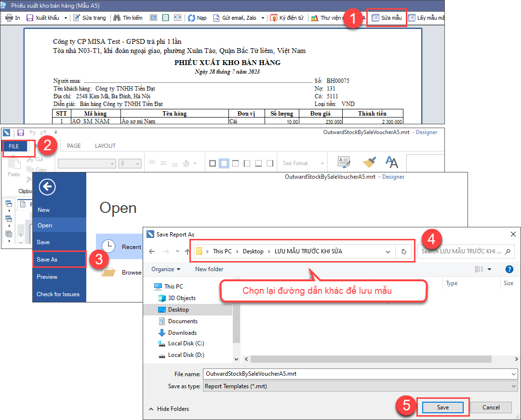Click the back arrow in the File menu
Image resolution: width=521 pixels, height=420 pixels.
(x=47, y=187)
